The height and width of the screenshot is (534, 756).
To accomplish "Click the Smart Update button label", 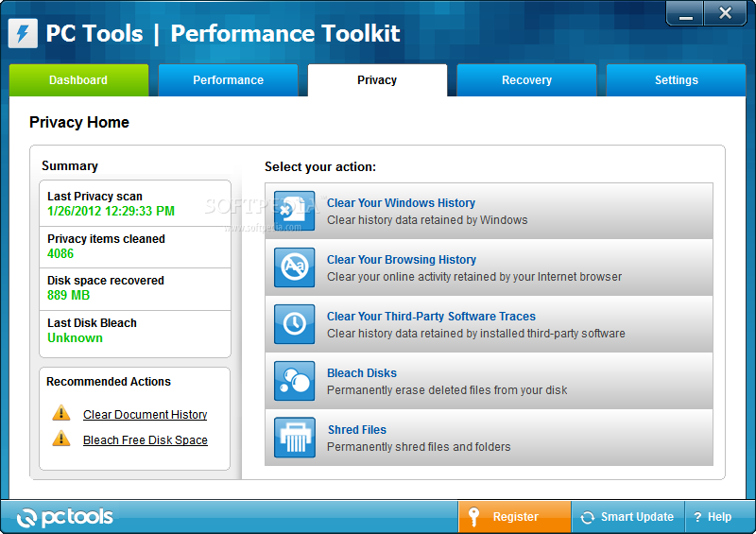I will (x=637, y=517).
